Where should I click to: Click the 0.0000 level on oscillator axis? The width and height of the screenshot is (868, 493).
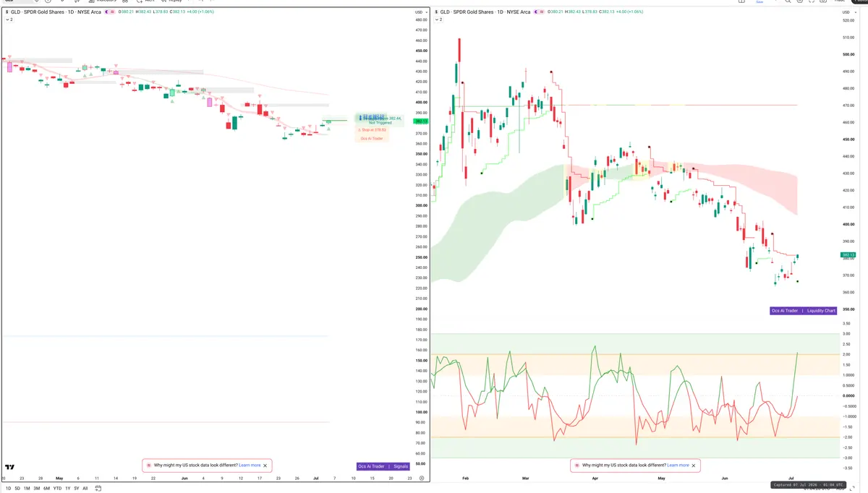[x=848, y=395]
